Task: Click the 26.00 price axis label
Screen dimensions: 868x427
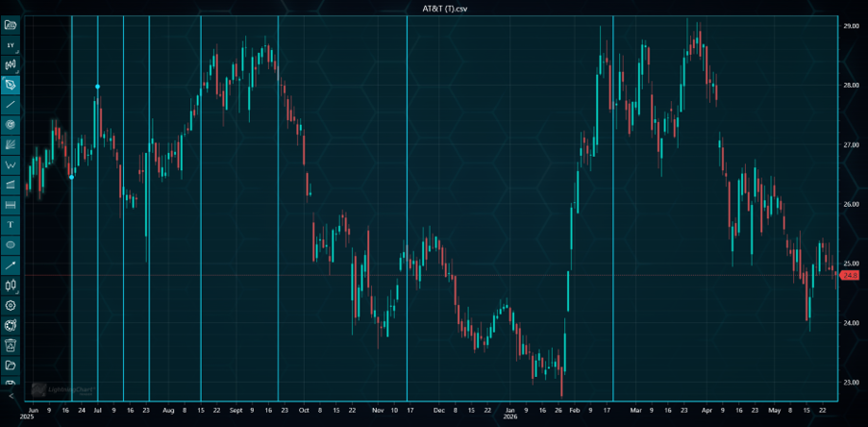Action: tap(852, 204)
